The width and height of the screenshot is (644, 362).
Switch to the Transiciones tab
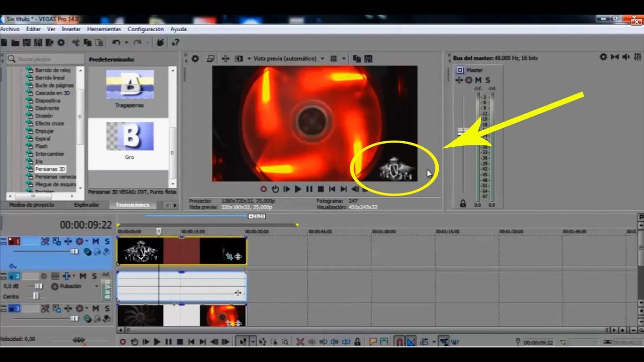pos(132,205)
